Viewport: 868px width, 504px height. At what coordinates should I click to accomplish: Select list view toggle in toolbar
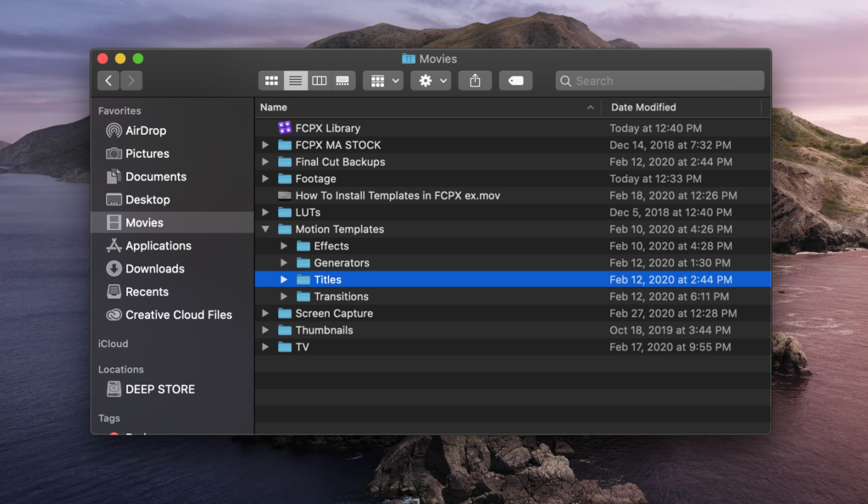click(x=295, y=81)
